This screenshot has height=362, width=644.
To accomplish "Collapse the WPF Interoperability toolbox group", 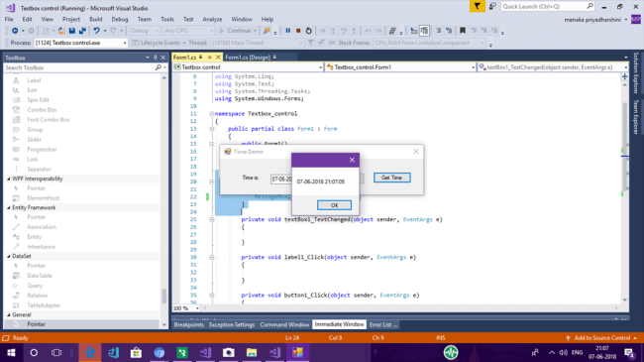I will tap(9, 179).
